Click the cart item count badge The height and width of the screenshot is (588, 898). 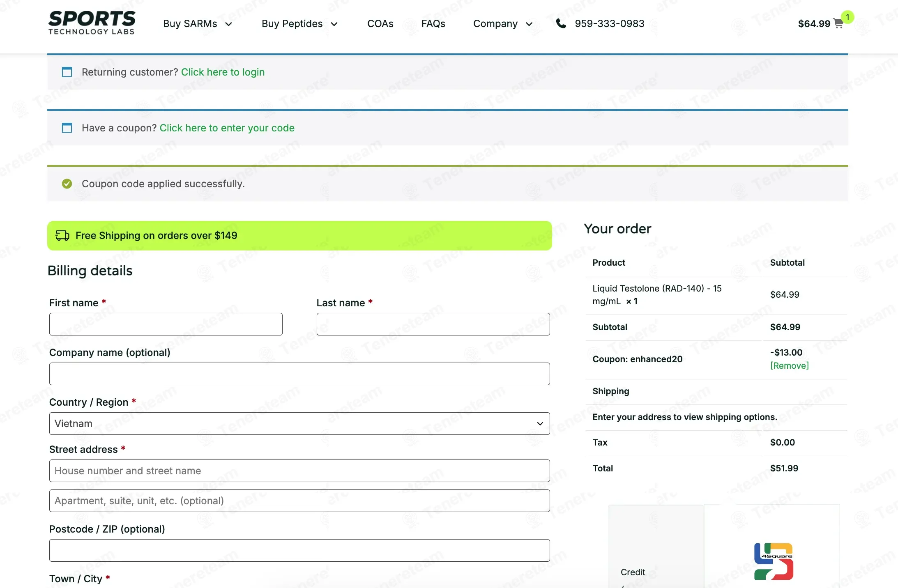coord(847,17)
